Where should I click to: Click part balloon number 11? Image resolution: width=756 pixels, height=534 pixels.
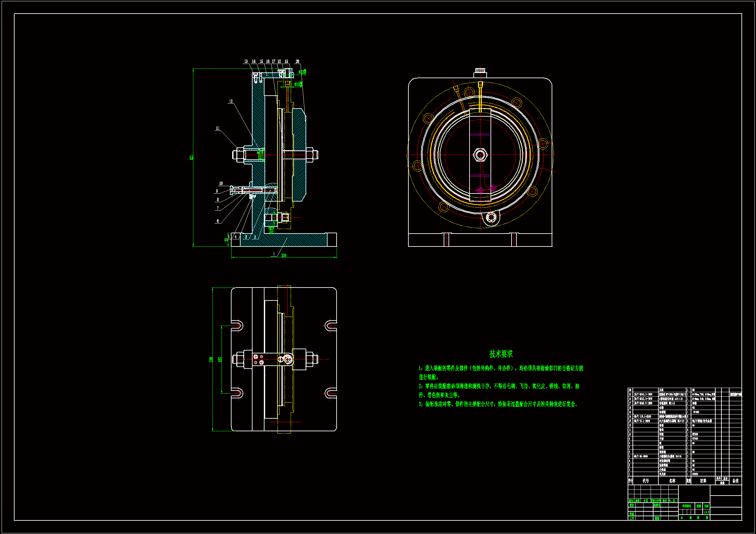point(218,128)
